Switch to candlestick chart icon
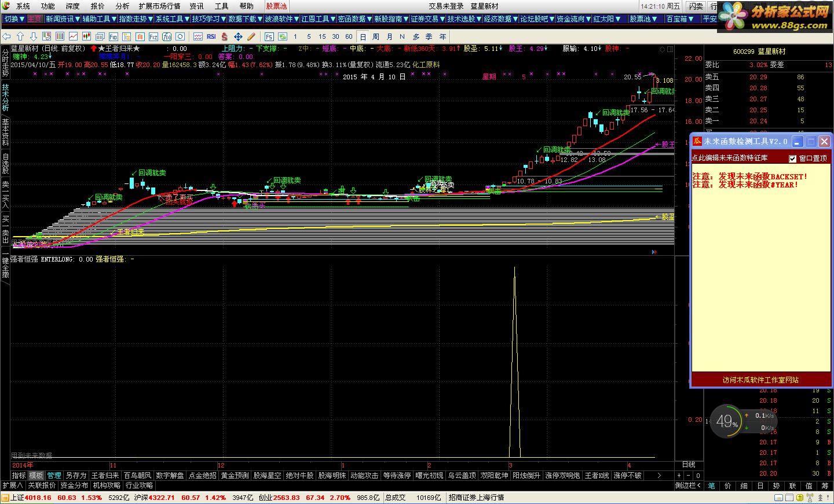Screen dimensions: 834x504 (x=86, y=36)
